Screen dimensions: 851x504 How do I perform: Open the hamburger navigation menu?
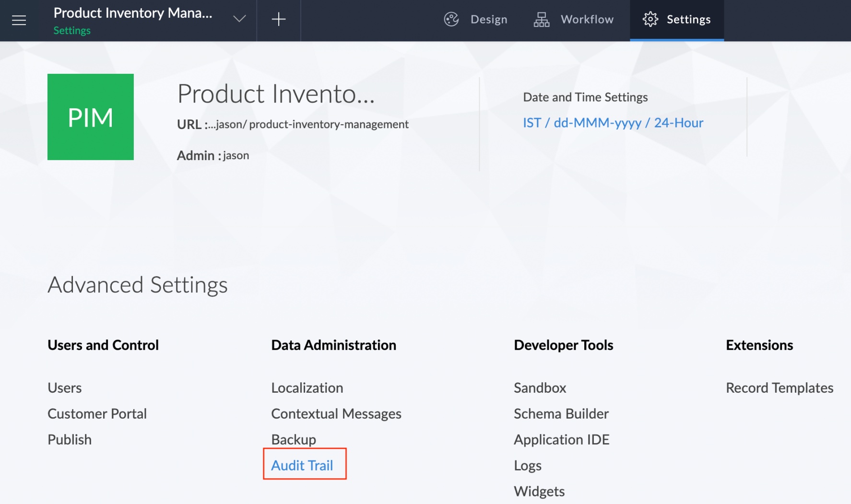[19, 20]
